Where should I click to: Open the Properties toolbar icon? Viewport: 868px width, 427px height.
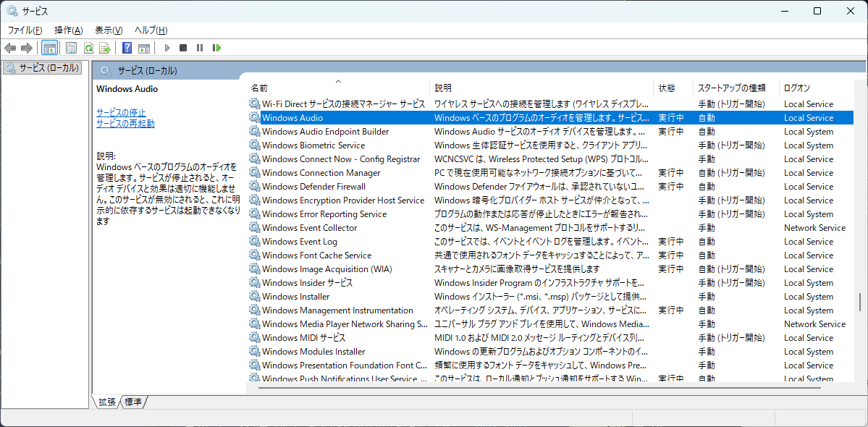71,48
